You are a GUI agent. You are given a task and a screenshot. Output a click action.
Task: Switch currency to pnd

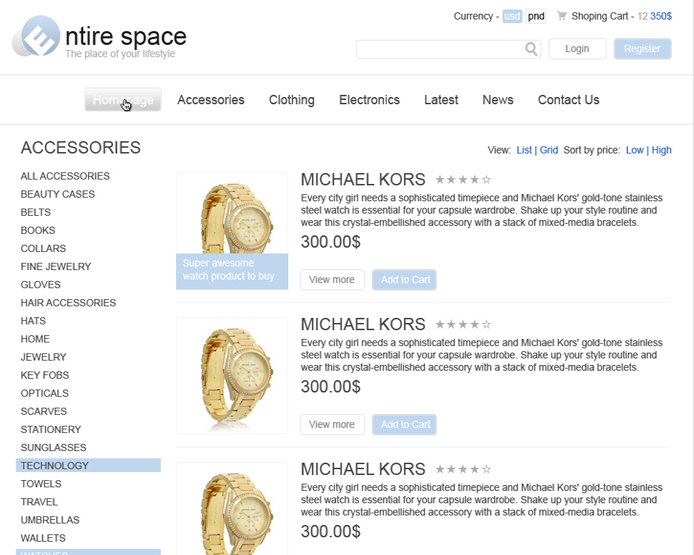[536, 16]
